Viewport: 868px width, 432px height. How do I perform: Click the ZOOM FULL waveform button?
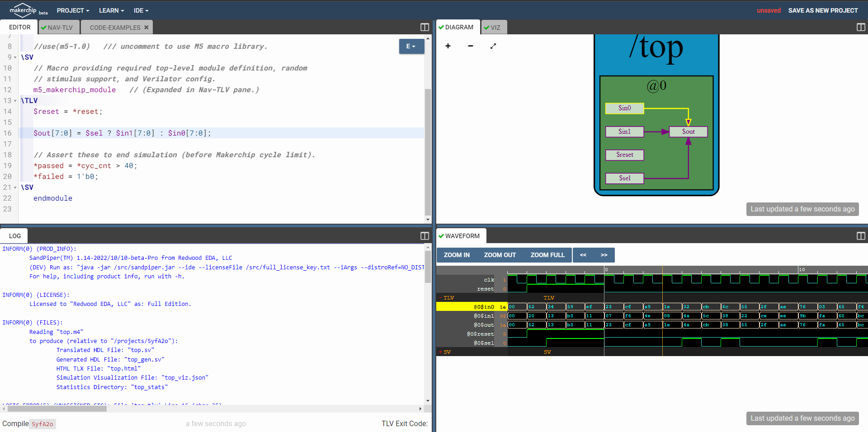click(547, 255)
